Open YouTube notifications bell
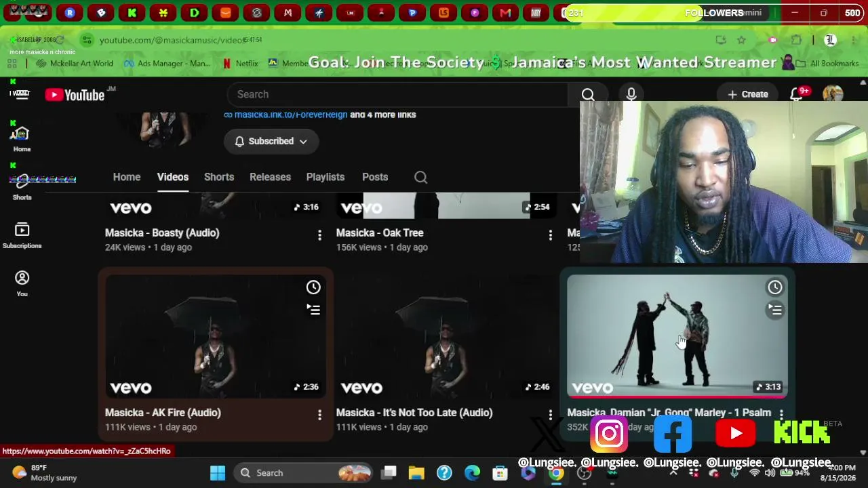This screenshot has height=488, width=868. (x=797, y=94)
